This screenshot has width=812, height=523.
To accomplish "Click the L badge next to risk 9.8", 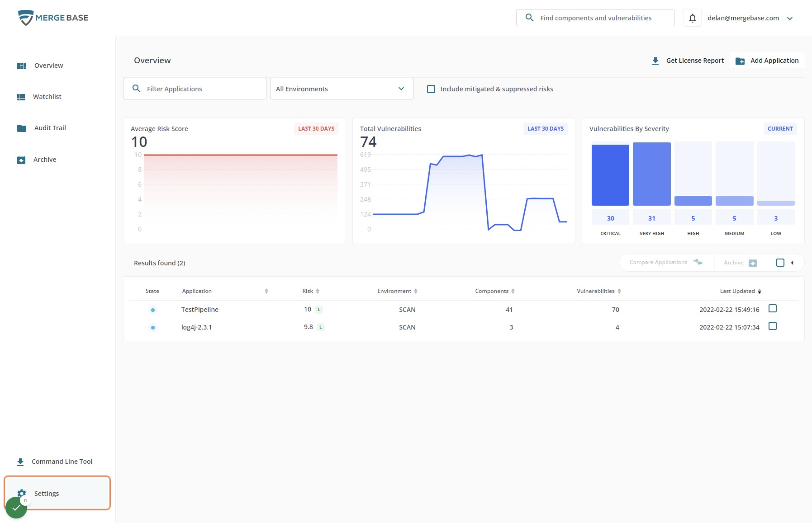I will (x=321, y=327).
